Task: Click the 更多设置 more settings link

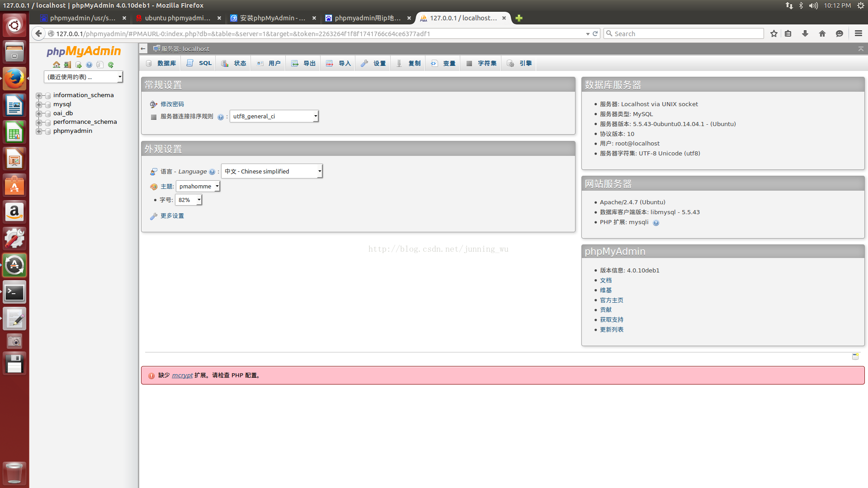Action: tap(172, 216)
